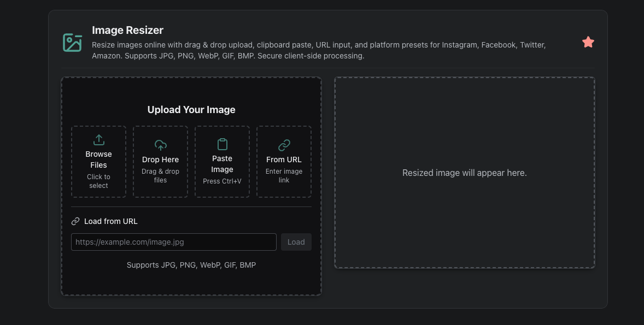
Task: Click the link icon beside Load from URL
Action: [75, 221]
